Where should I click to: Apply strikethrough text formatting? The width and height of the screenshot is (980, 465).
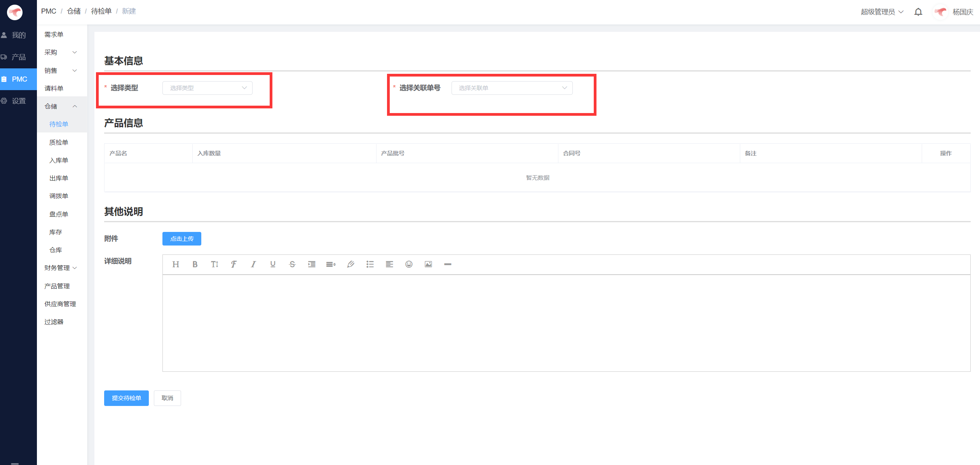click(292, 264)
